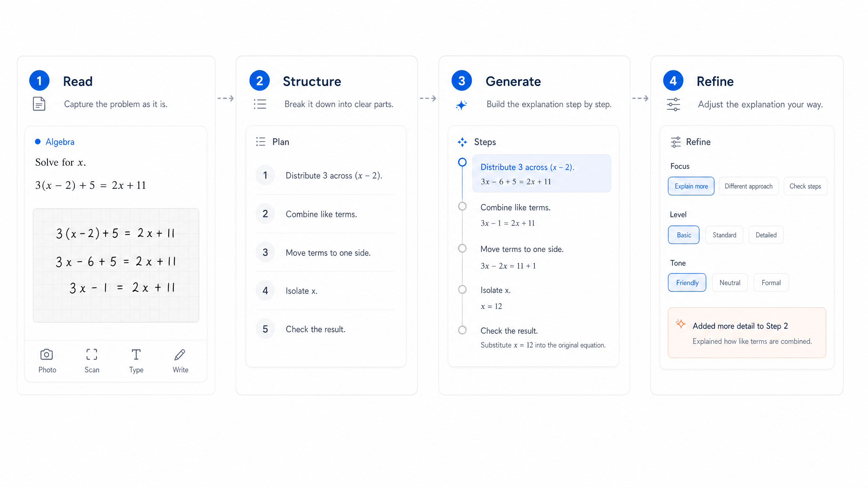Click the Explained how like terms are combined text
868x488 pixels.
(x=752, y=341)
